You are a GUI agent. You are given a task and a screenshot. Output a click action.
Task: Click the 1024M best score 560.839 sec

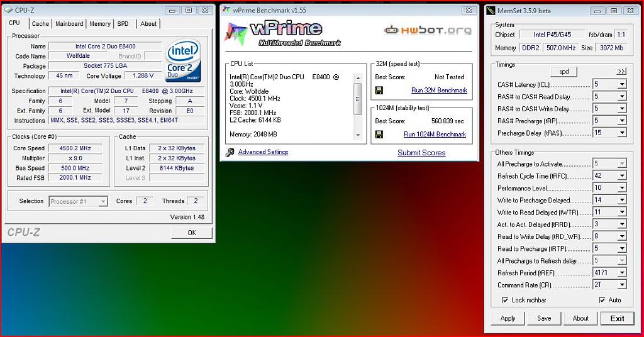point(448,121)
